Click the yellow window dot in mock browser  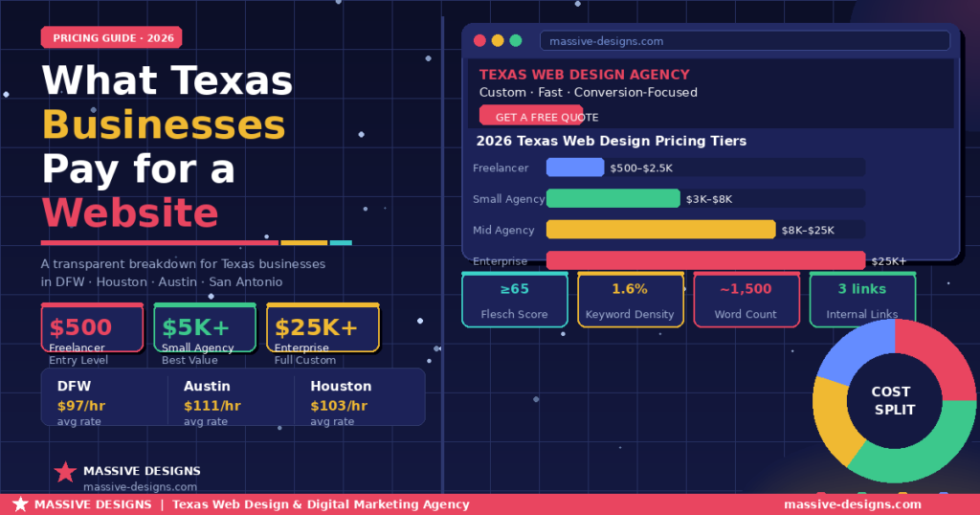click(x=498, y=40)
